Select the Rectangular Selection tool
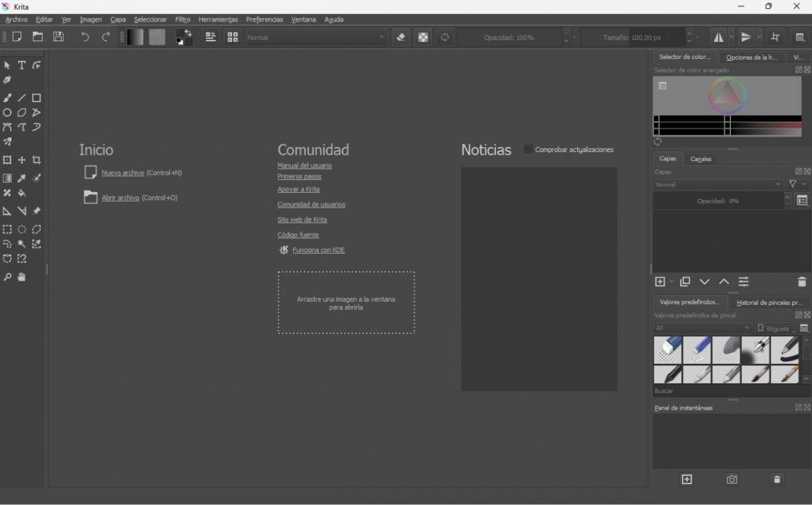Image resolution: width=812 pixels, height=505 pixels. tap(7, 230)
